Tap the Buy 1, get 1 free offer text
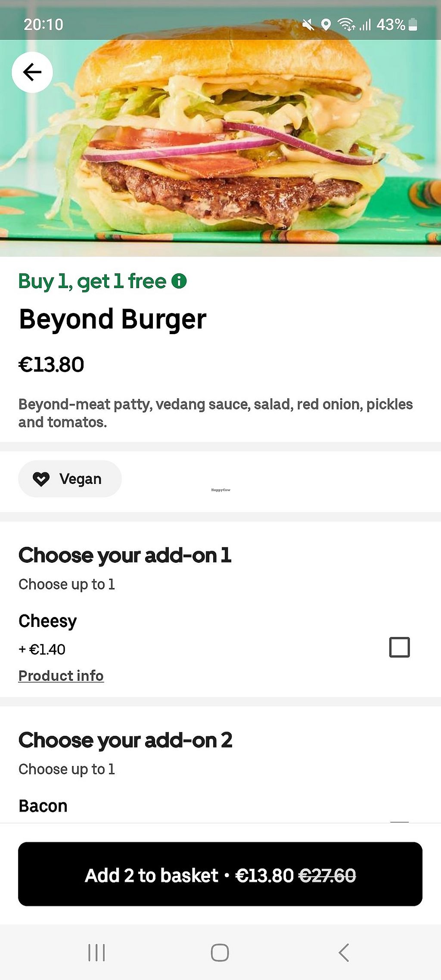 pos(92,282)
